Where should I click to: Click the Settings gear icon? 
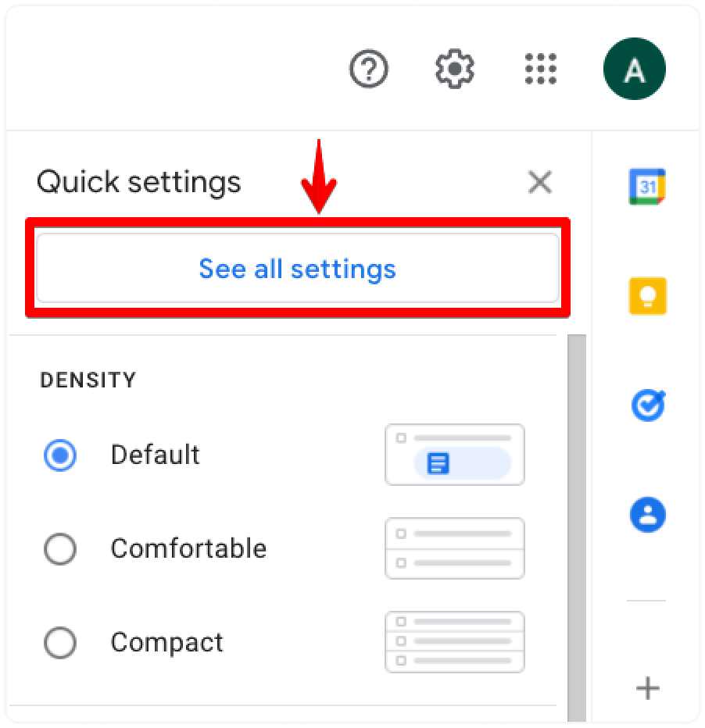(x=455, y=69)
